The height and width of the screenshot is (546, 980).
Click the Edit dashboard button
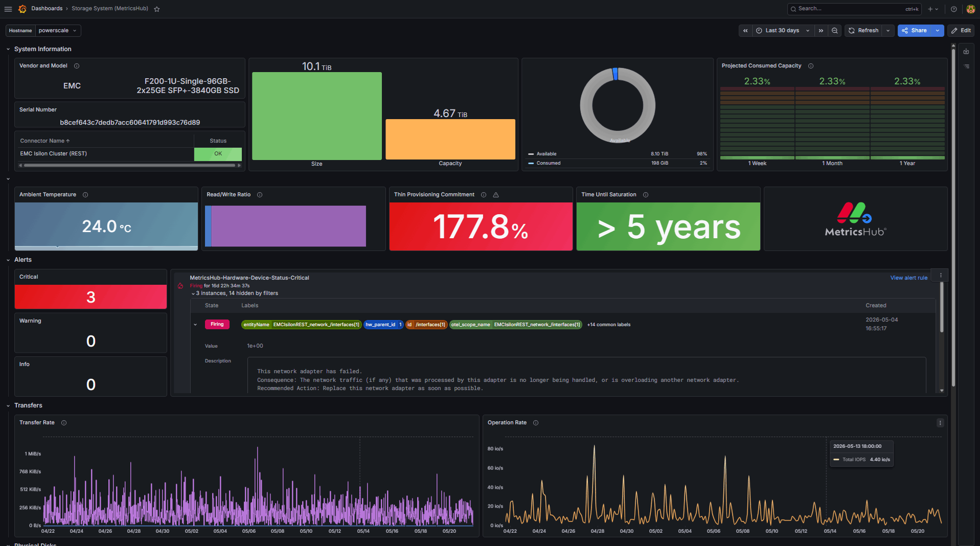coord(961,31)
